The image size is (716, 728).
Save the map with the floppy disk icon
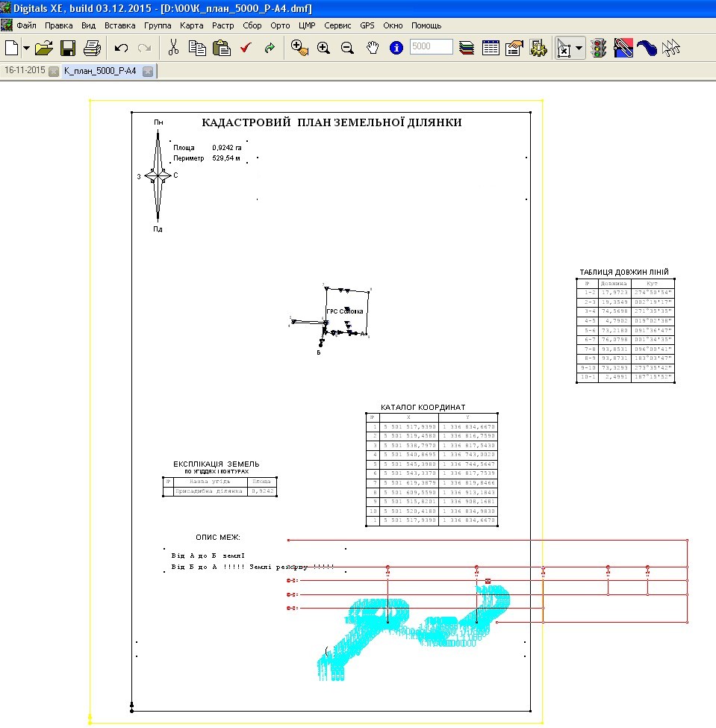click(68, 48)
